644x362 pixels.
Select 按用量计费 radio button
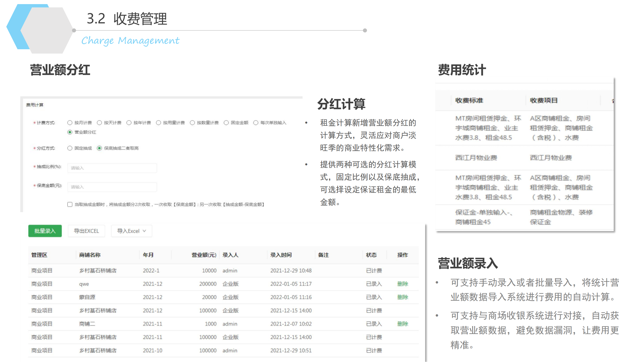[158, 123]
